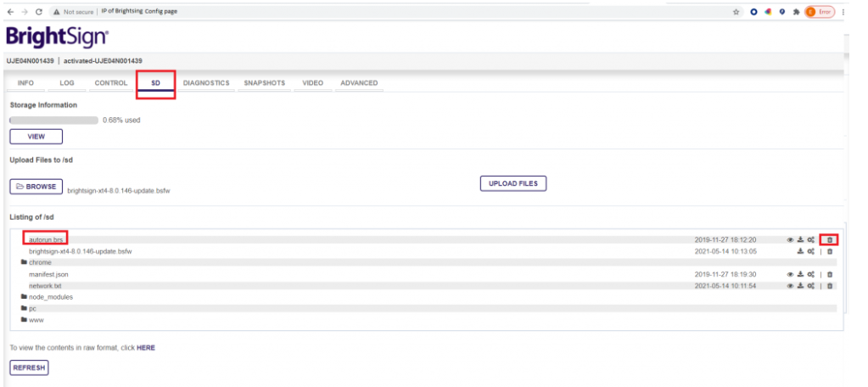
Task: Switch to the VIDEO tab
Action: point(313,83)
